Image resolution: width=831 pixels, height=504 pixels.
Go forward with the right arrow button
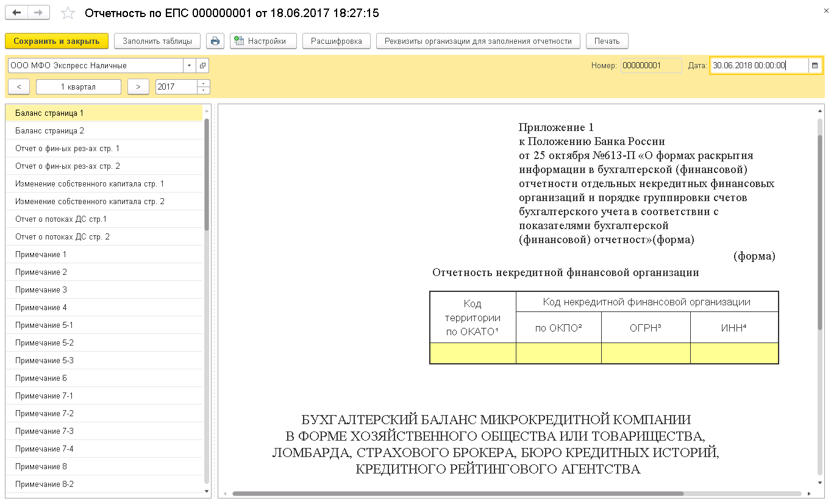tap(38, 13)
